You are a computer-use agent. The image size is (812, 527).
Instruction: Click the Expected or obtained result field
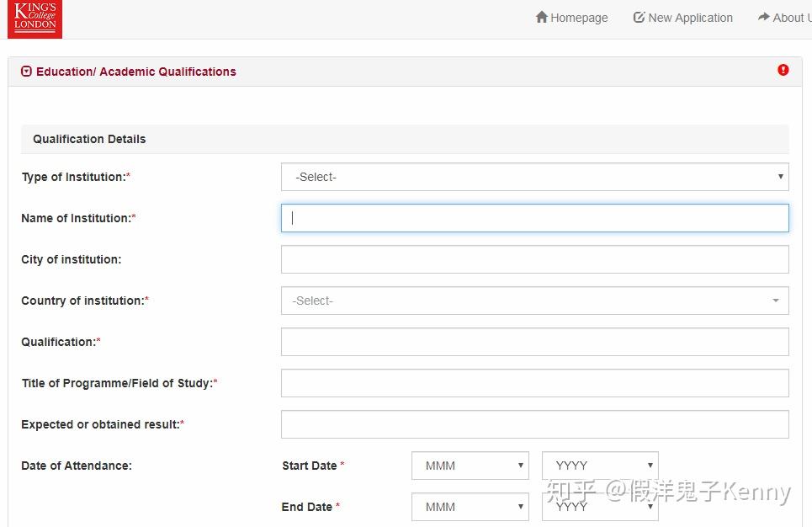point(535,424)
